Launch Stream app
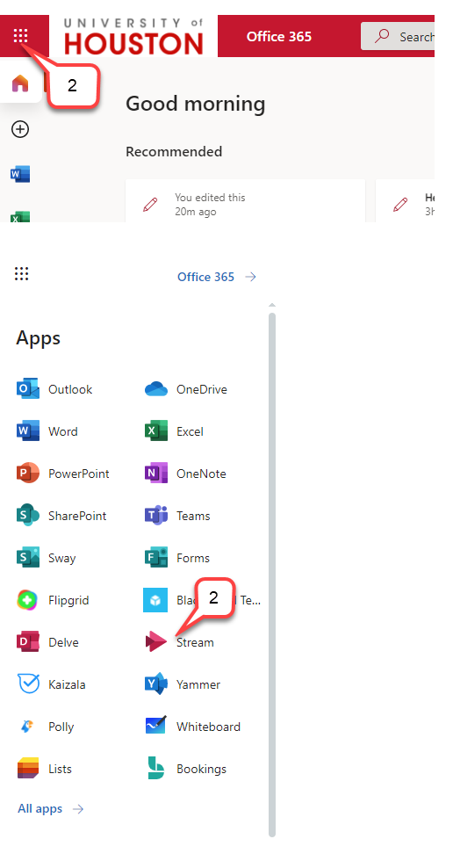 [x=179, y=642]
